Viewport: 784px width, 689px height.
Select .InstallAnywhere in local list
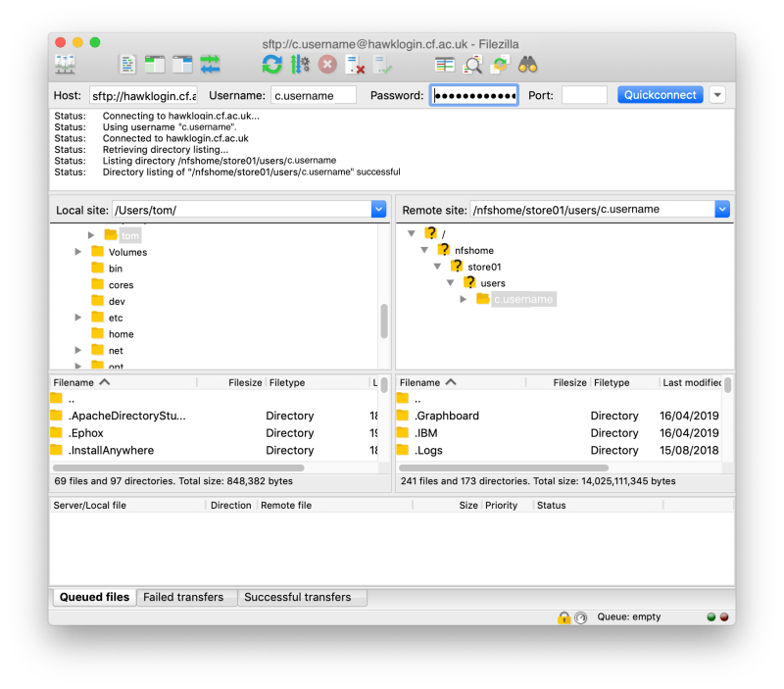point(214,450)
